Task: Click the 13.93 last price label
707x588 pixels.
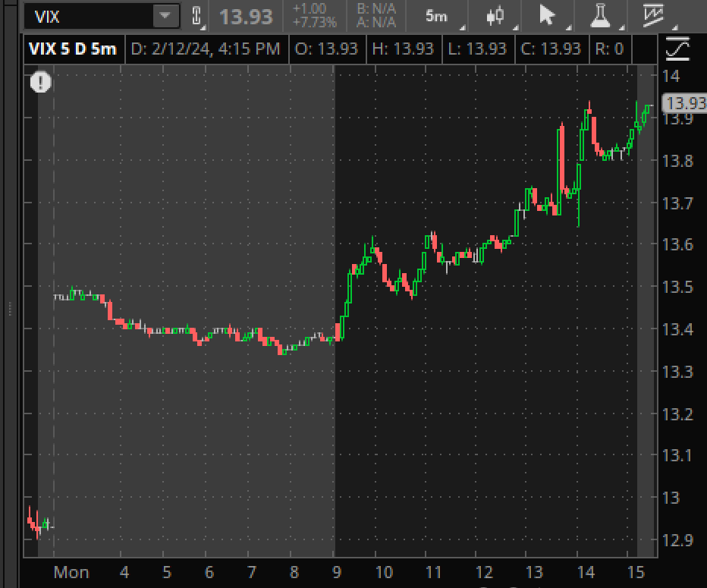Action: tap(246, 17)
